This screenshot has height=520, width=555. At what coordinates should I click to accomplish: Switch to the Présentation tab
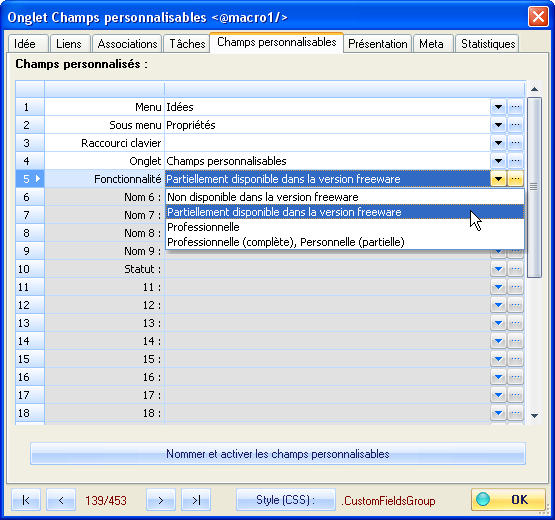[377, 44]
